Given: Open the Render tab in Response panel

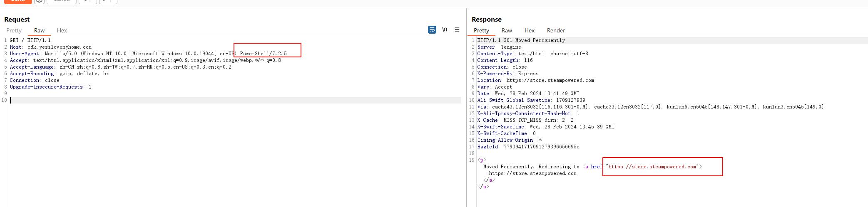Looking at the screenshot, I should pos(556,30).
